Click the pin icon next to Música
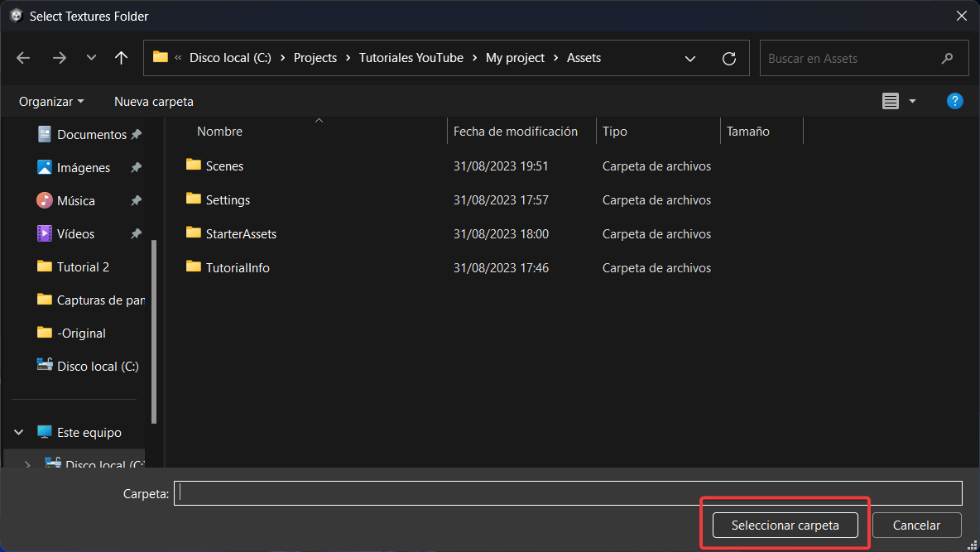Screen dimensions: 980x552 point(137,200)
